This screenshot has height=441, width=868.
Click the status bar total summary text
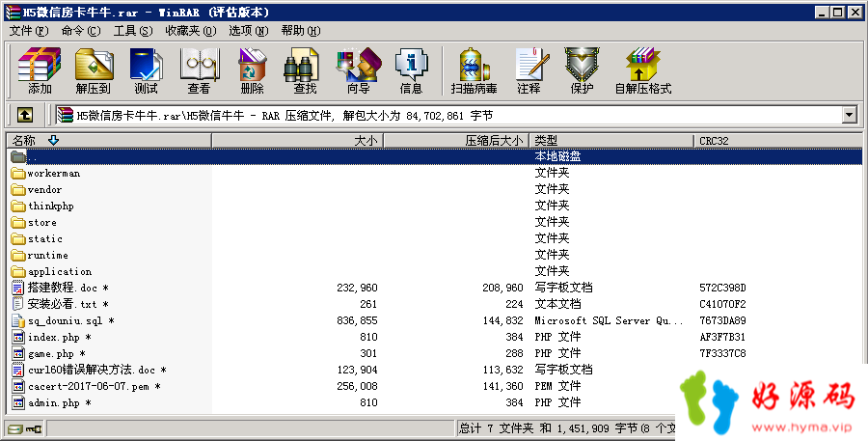click(566, 428)
